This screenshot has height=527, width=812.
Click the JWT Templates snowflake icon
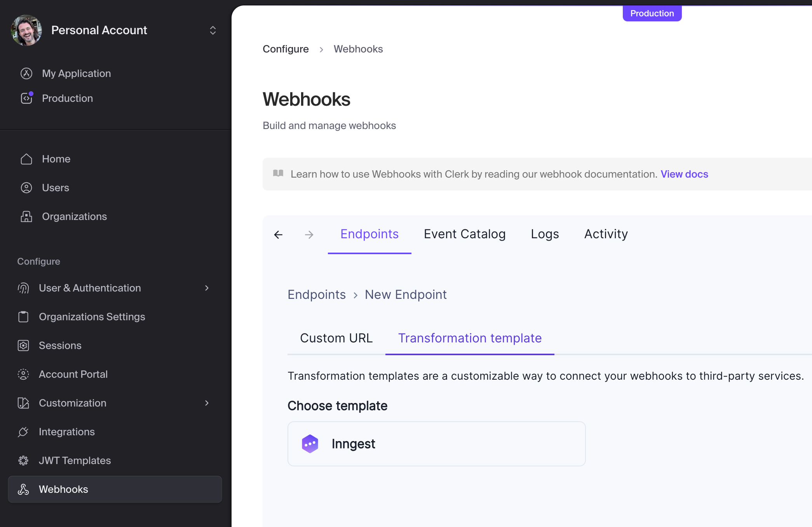[23, 460]
